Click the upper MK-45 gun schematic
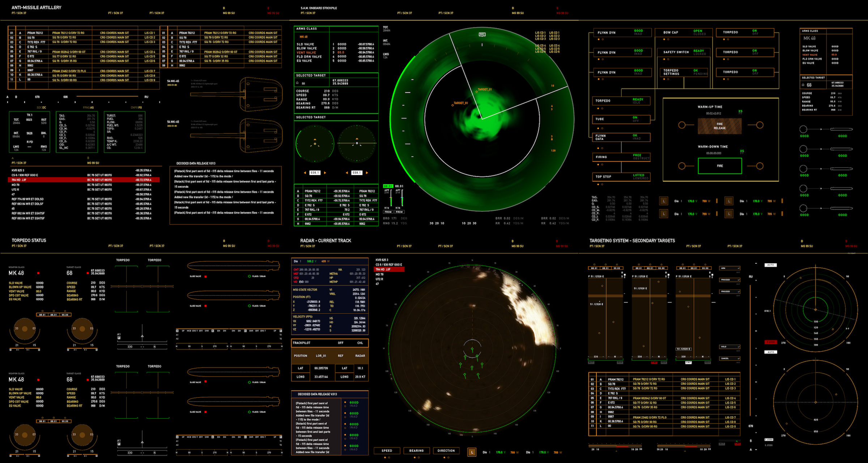This screenshot has width=868, height=463. [x=237, y=95]
